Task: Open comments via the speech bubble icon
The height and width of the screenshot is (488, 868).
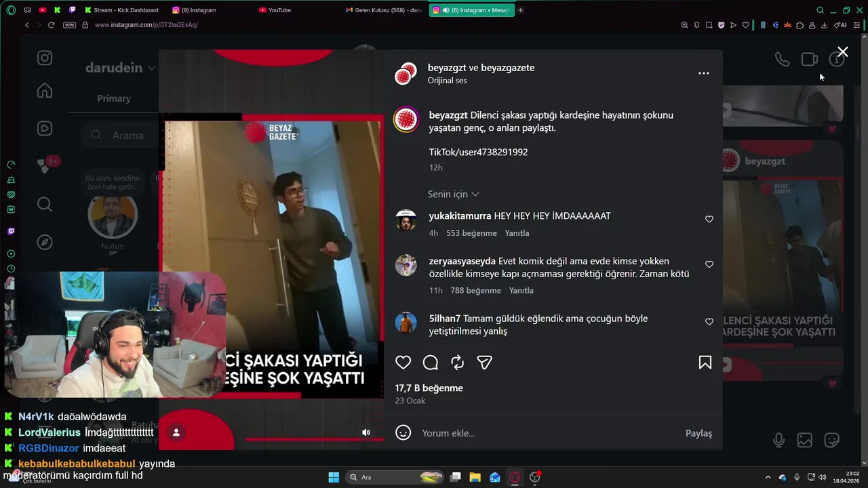Action: (x=431, y=363)
